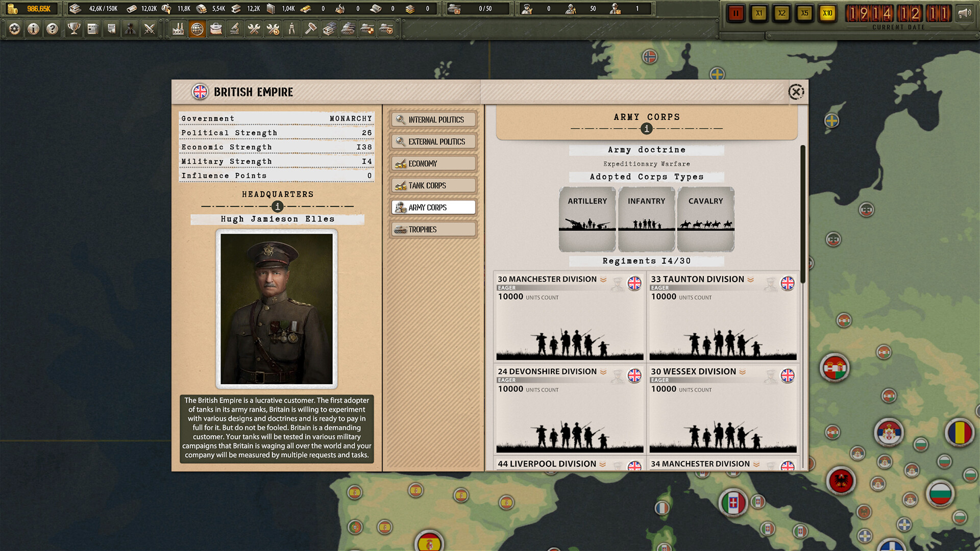
Task: Open the briefcase contracts panel
Action: [216, 29]
